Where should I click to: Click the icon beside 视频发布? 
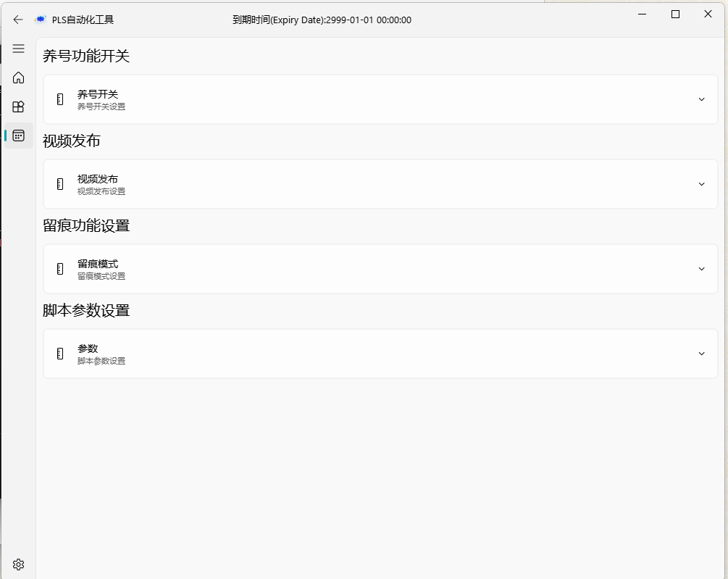(60, 184)
